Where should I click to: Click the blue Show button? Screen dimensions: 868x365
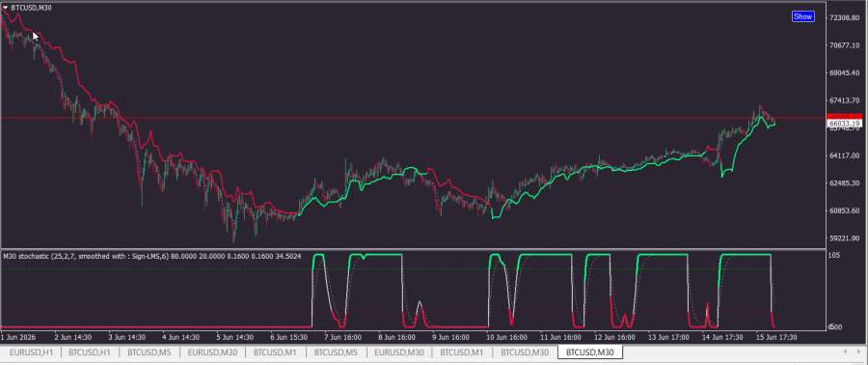[802, 16]
